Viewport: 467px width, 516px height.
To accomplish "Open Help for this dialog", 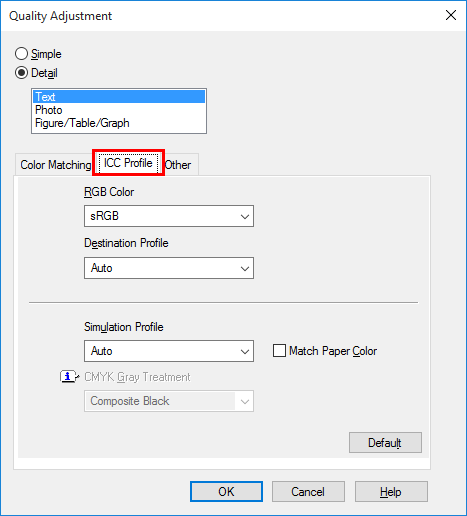I will click(x=391, y=491).
